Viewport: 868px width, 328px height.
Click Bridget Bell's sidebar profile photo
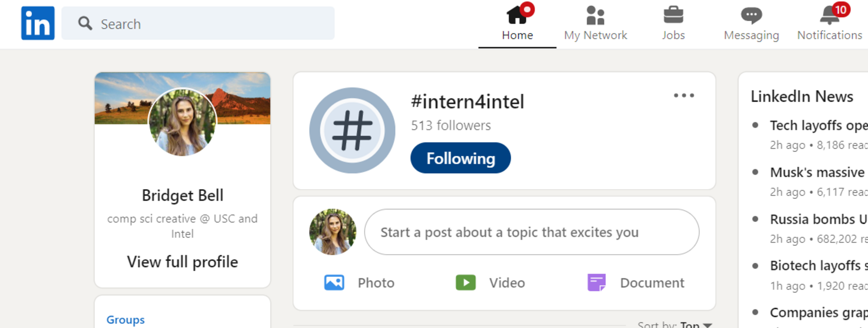click(x=183, y=122)
